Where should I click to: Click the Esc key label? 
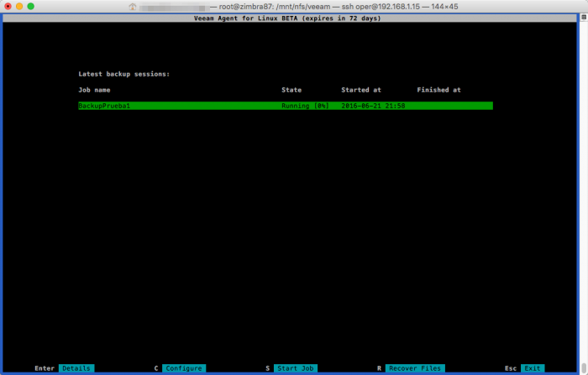[x=511, y=368]
